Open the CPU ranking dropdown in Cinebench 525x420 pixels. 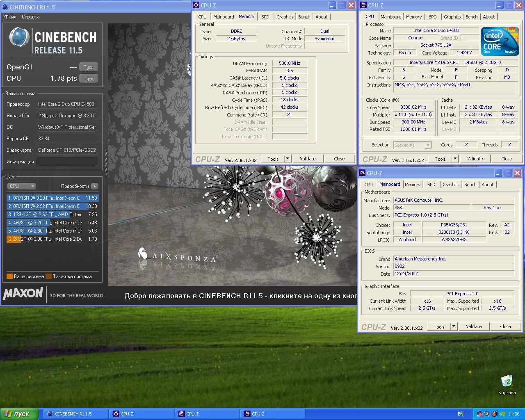click(x=21, y=186)
